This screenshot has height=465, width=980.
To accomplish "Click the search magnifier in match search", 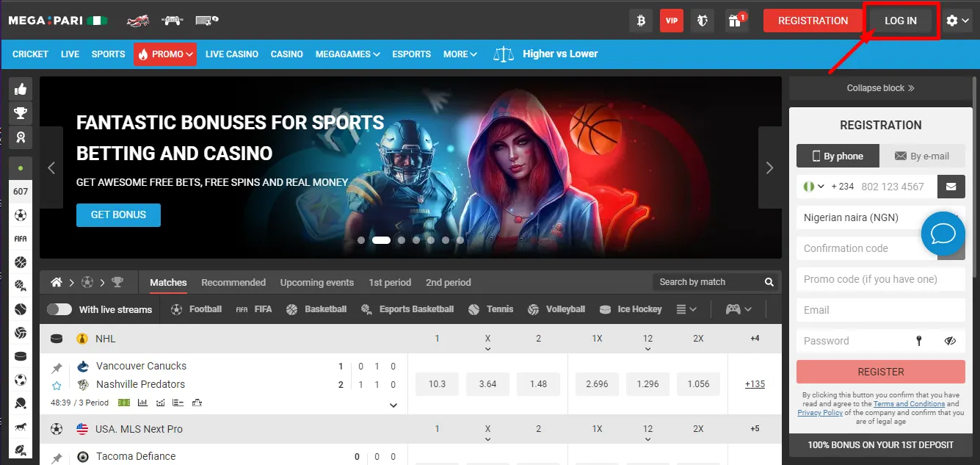I will pos(769,282).
